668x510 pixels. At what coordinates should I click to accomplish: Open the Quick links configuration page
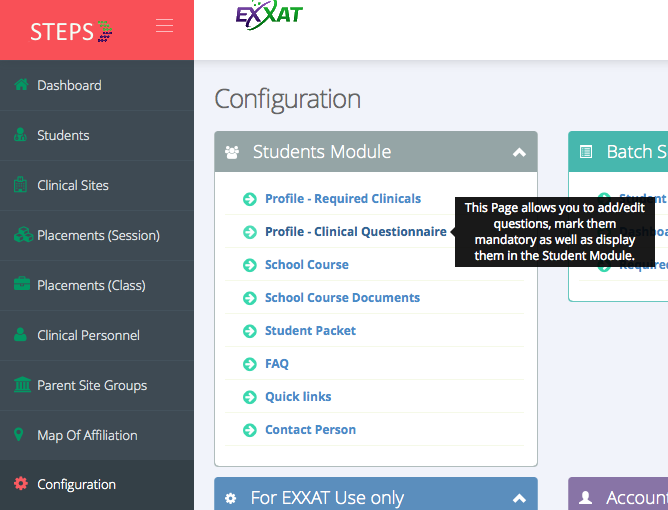[298, 397]
